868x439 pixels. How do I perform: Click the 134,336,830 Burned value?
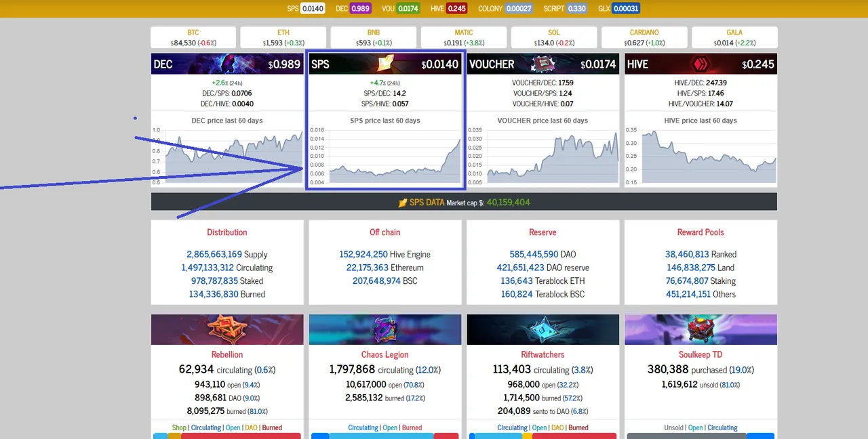pos(213,294)
